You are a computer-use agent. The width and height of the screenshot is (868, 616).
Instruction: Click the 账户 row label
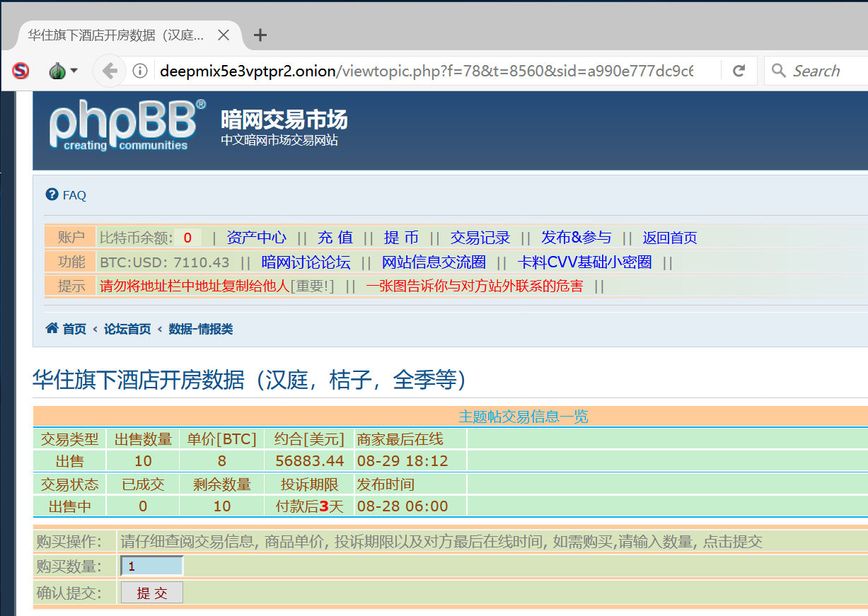(71, 238)
